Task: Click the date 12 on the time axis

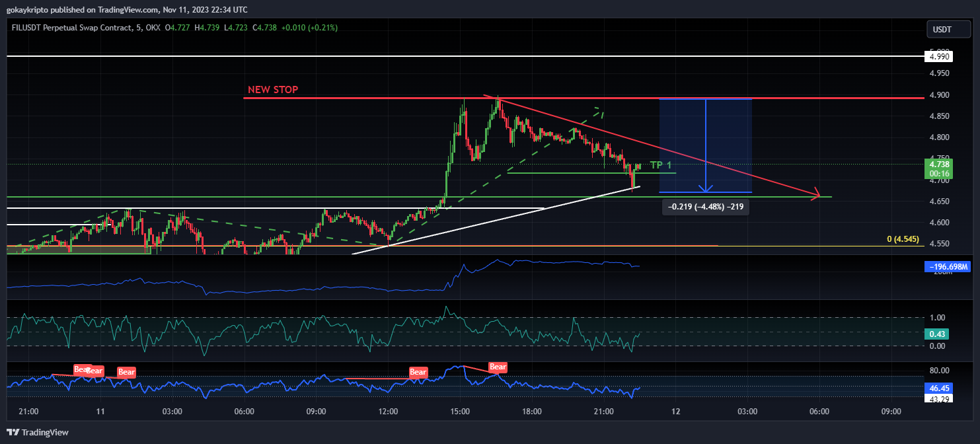Action: coord(675,411)
